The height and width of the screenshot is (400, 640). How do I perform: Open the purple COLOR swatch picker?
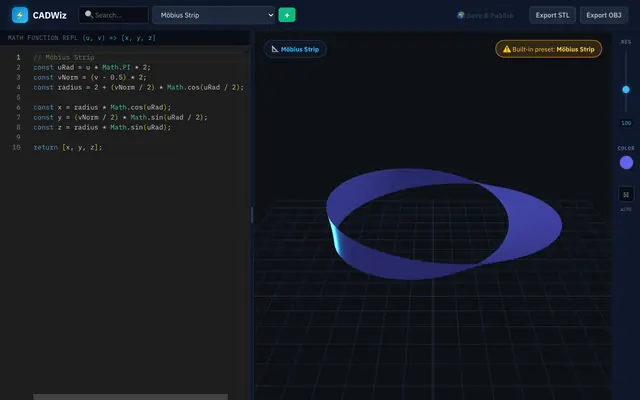(x=626, y=162)
